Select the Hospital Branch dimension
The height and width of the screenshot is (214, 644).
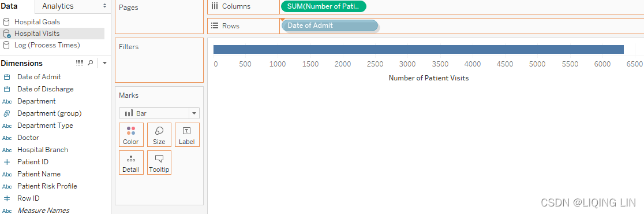[x=42, y=149]
